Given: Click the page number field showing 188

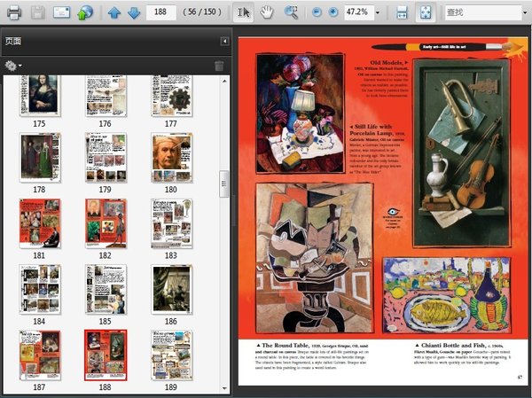Looking at the screenshot, I should pos(160,12).
